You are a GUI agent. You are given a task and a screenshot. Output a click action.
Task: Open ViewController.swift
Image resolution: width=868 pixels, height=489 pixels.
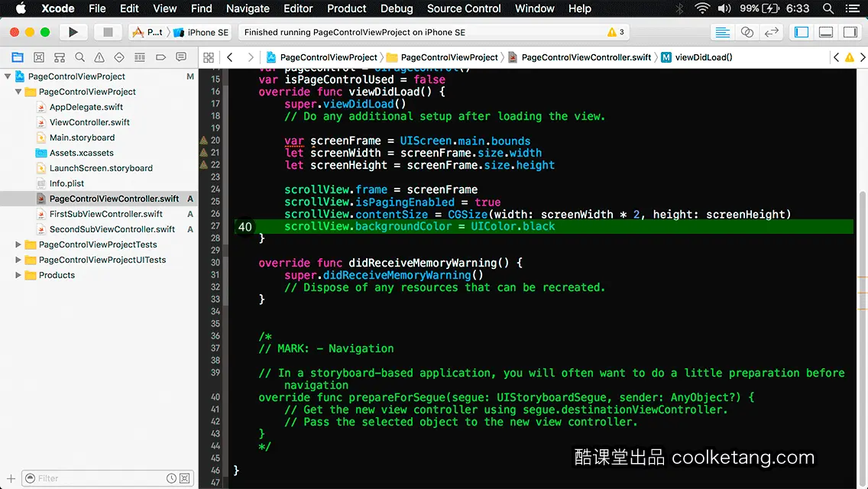[x=89, y=122]
